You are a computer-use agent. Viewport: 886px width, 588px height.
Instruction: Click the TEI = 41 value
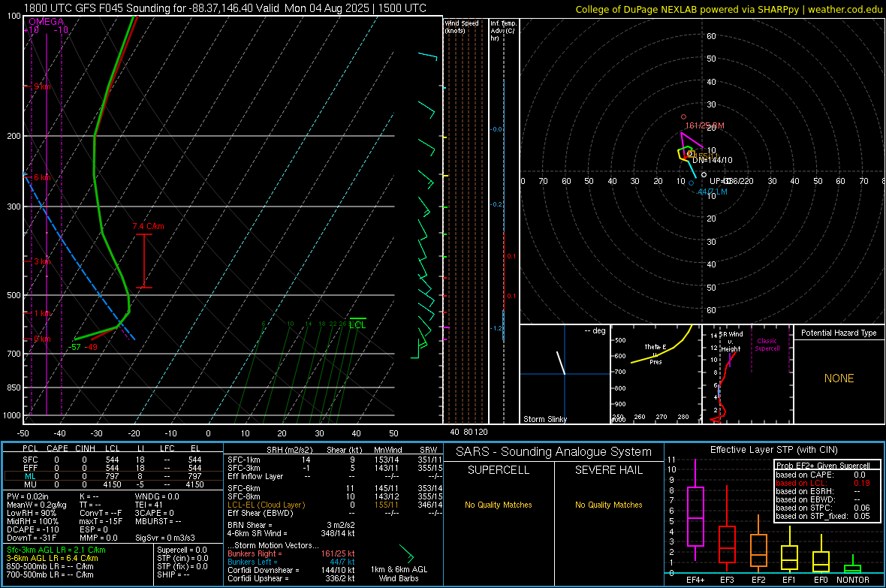149,505
